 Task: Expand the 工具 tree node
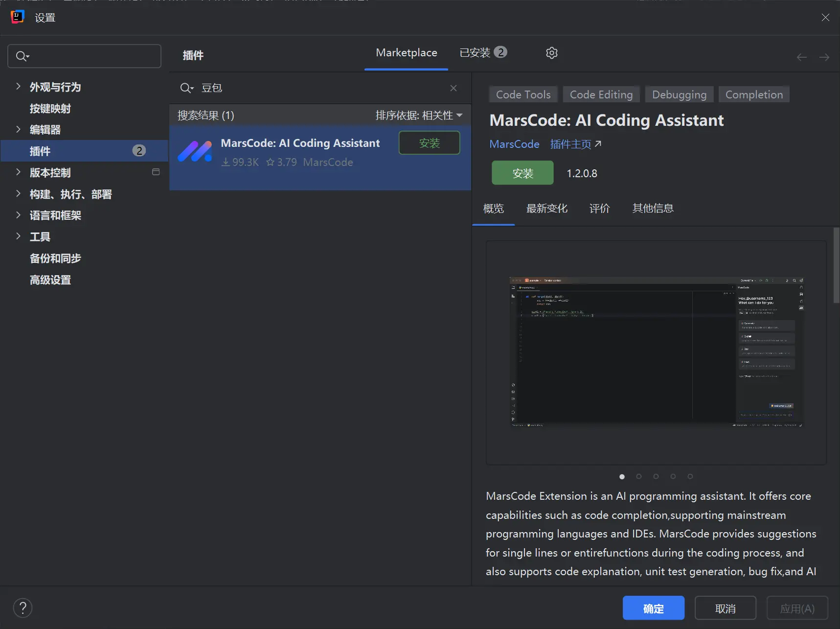(18, 236)
